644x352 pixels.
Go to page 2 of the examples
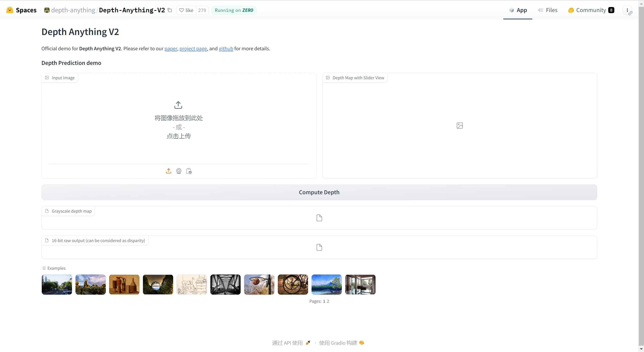pyautogui.click(x=328, y=301)
